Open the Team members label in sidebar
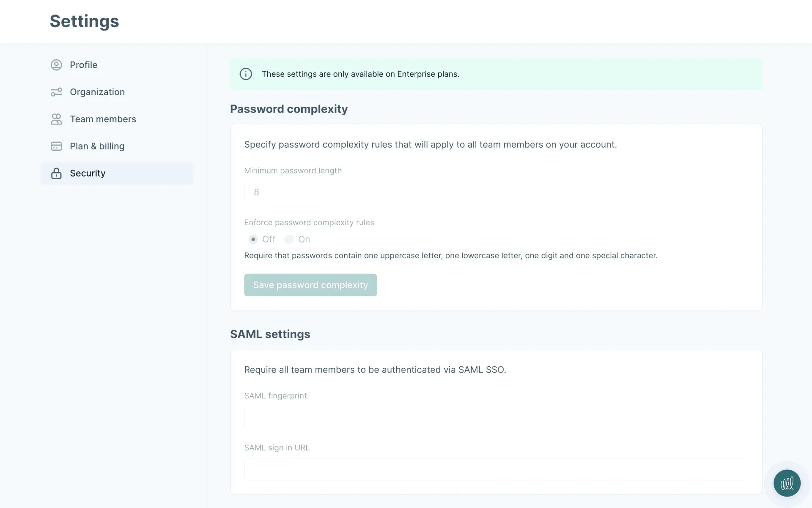 [x=103, y=119]
